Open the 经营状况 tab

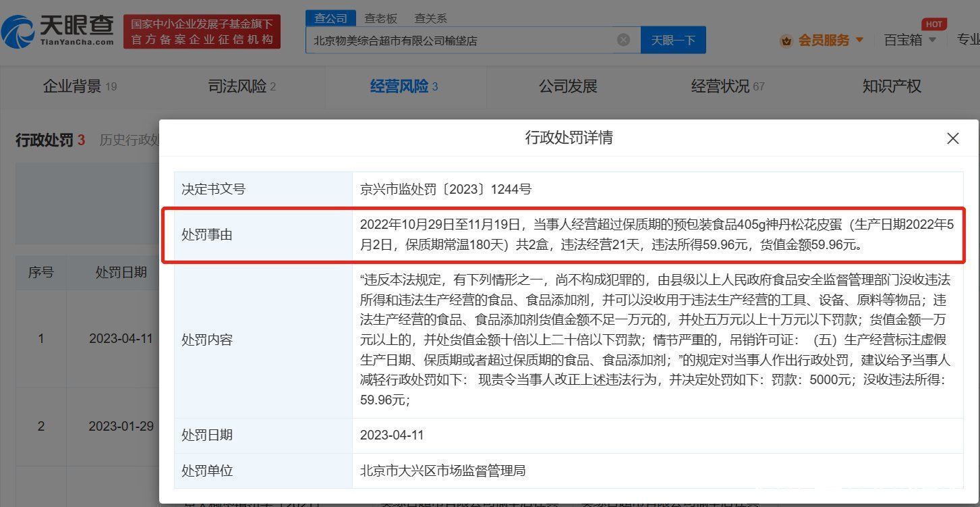pos(728,86)
